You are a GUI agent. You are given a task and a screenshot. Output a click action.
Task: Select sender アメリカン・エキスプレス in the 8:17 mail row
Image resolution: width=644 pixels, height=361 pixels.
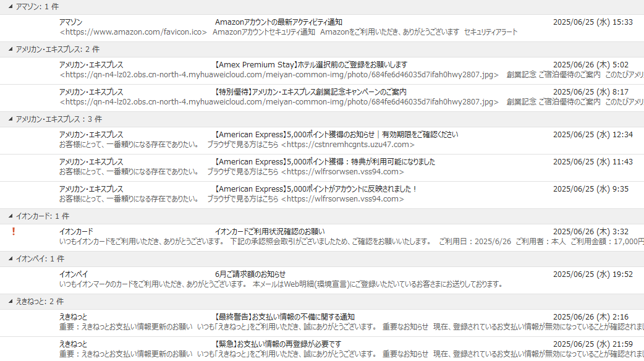(91, 92)
